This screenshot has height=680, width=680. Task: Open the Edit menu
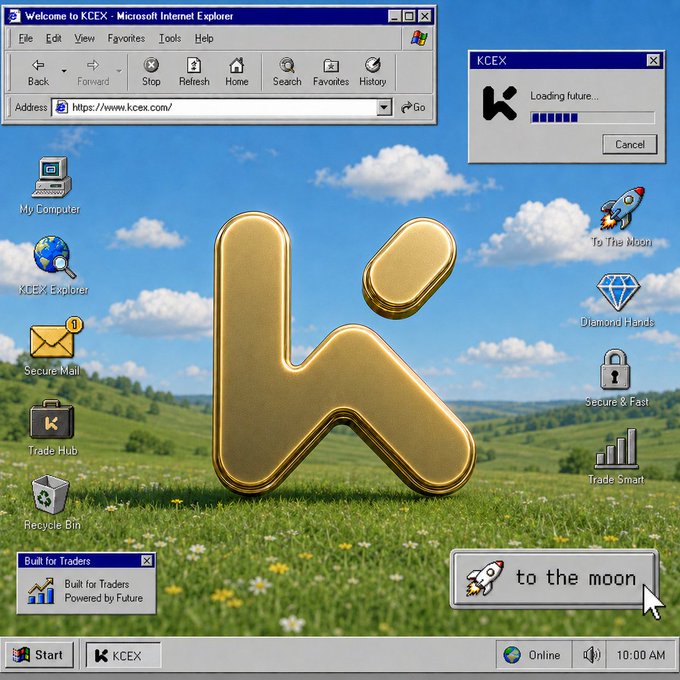coord(53,39)
